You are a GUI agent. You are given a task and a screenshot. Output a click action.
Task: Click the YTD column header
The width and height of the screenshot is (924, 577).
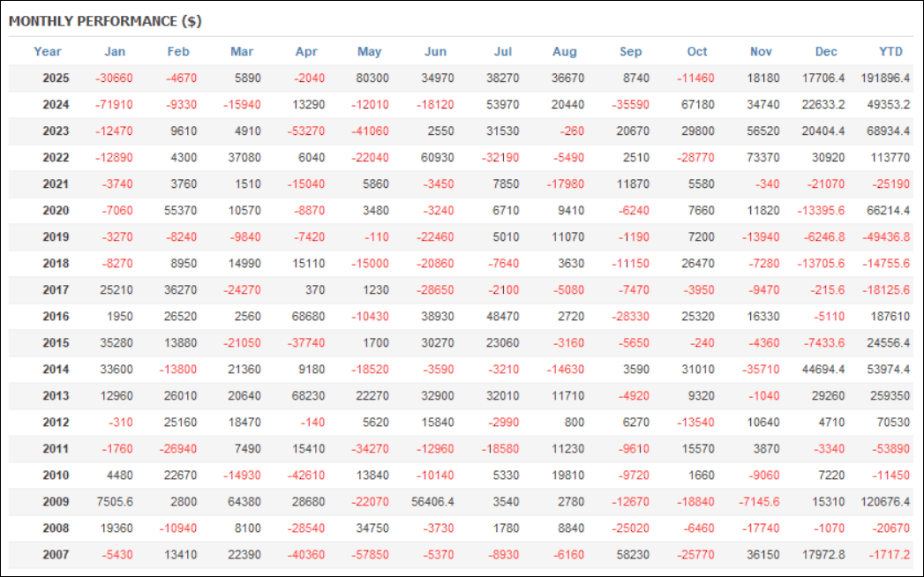pyautogui.click(x=890, y=51)
